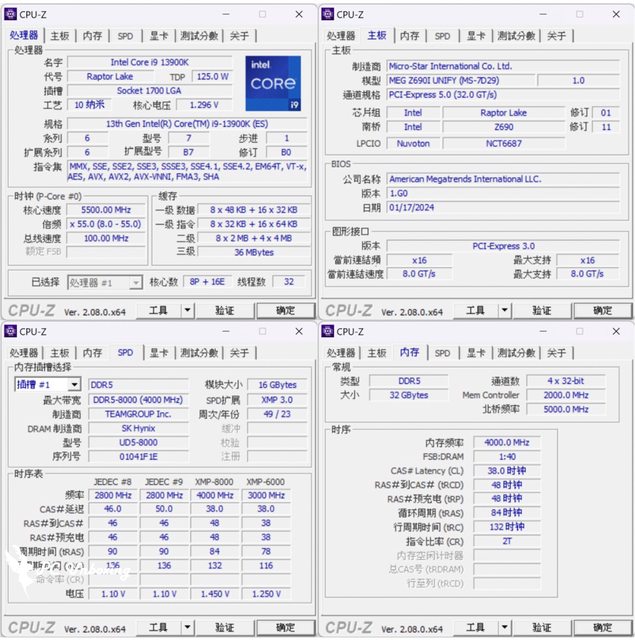Click the CPU-Z title icon in motherboard window

[x=327, y=14]
